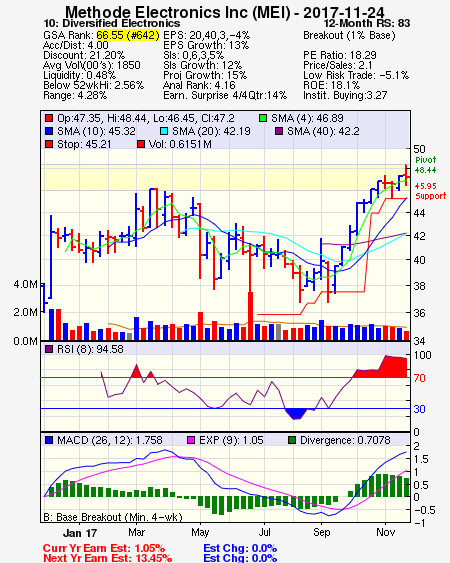Click the 'ROE: 18.1%' statistic
Viewport: 450px width, 563px height.
(x=331, y=85)
